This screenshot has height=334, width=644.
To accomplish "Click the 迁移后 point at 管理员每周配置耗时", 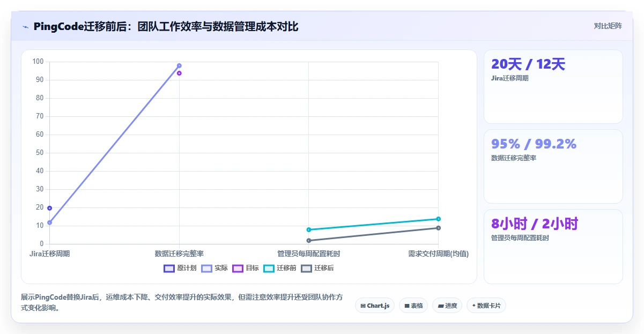I will pyautogui.click(x=309, y=241).
